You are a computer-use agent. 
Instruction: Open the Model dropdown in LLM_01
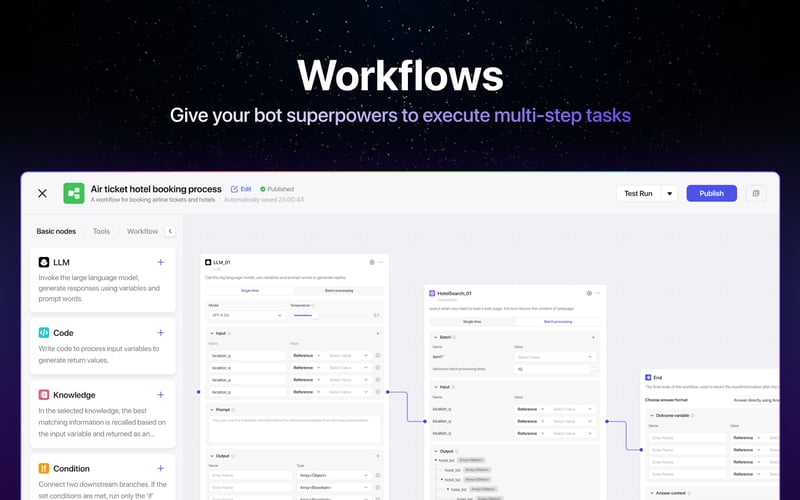246,315
